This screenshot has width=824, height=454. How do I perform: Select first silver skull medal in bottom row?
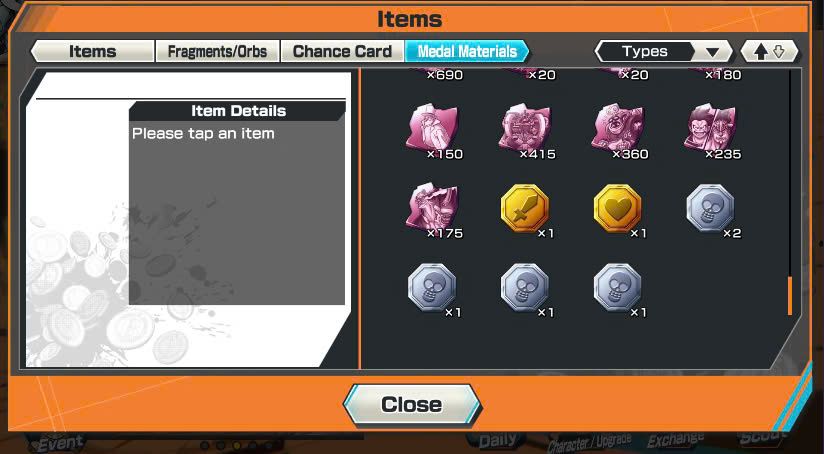[432, 287]
